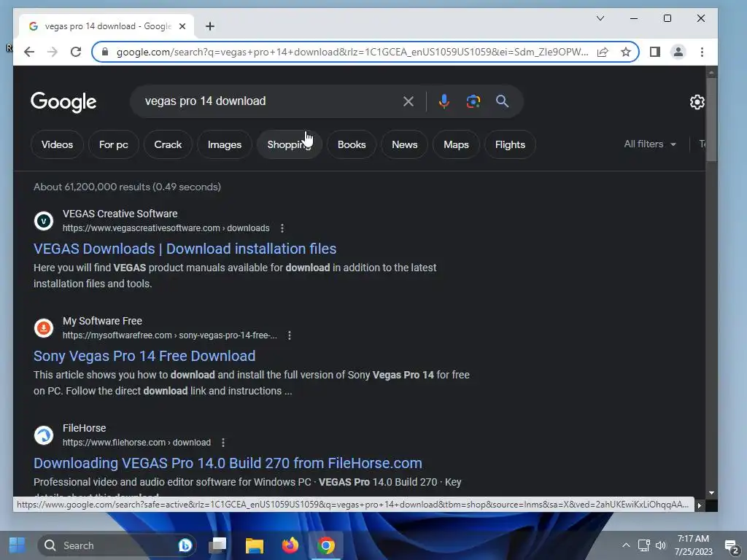
Task: View site information via lock icon
Action: click(x=105, y=52)
